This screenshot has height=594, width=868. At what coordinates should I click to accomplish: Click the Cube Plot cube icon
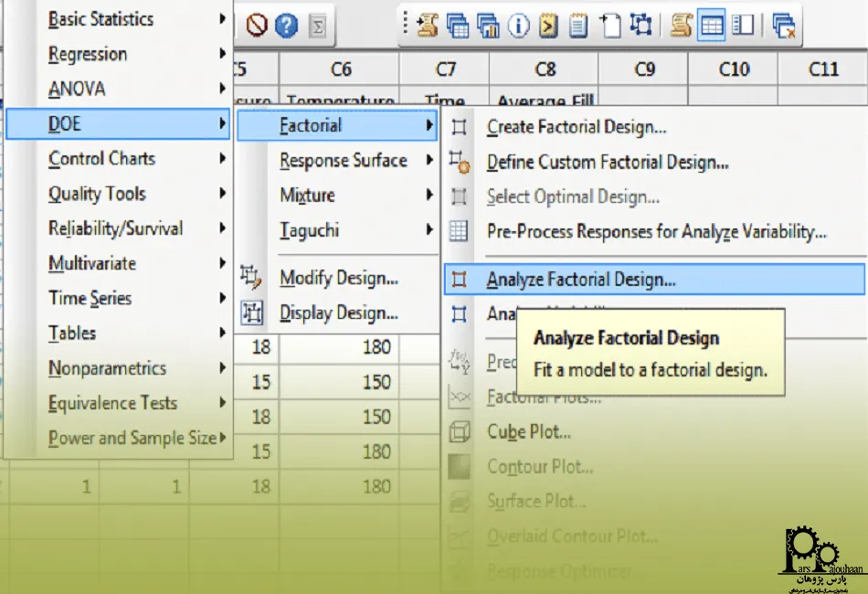[x=459, y=432]
